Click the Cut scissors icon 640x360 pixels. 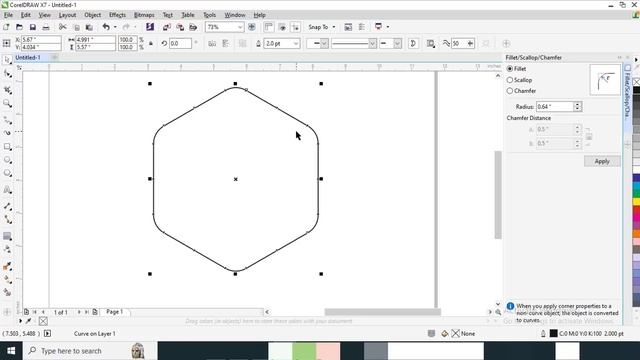pyautogui.click(x=62, y=27)
